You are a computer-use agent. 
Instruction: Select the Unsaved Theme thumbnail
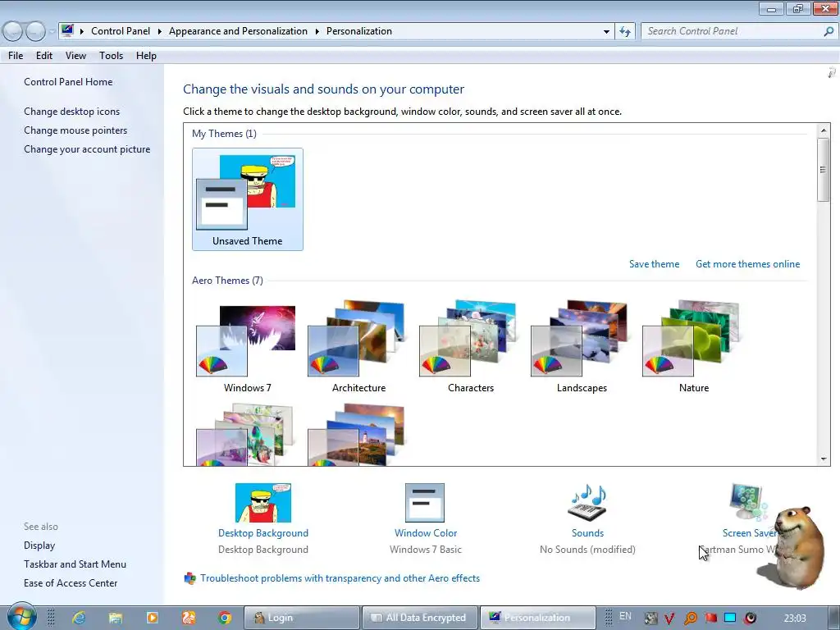(248, 199)
